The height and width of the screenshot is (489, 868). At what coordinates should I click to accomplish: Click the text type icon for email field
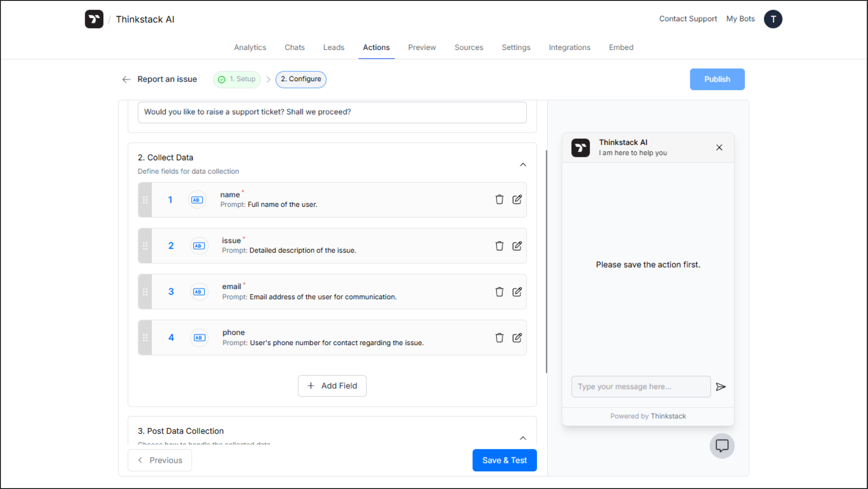pos(199,292)
